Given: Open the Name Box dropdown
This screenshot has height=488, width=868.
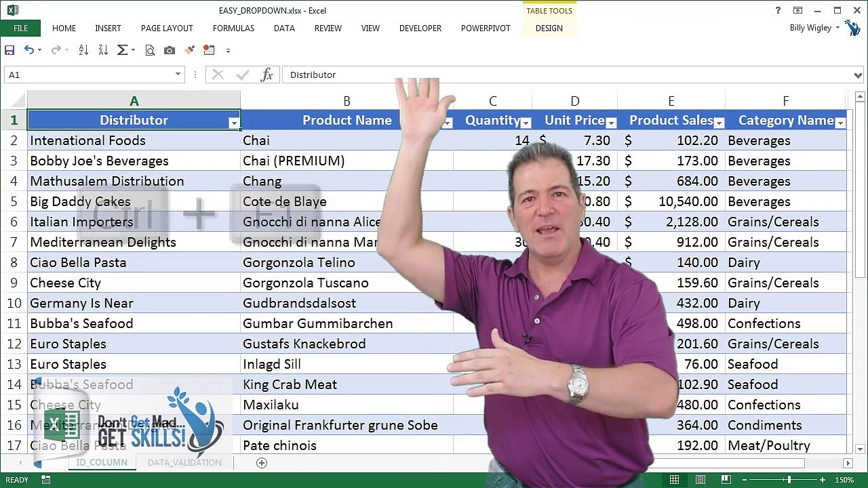Looking at the screenshot, I should 178,75.
